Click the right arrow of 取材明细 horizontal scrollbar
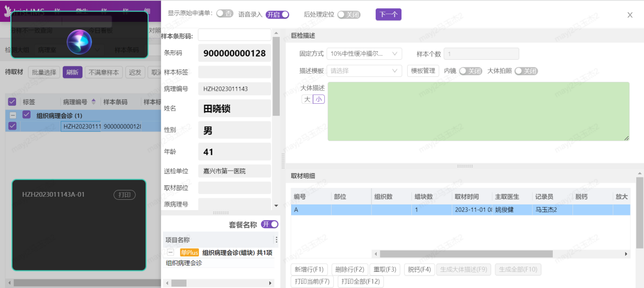Viewport: 644px width, 288px height. click(626, 254)
